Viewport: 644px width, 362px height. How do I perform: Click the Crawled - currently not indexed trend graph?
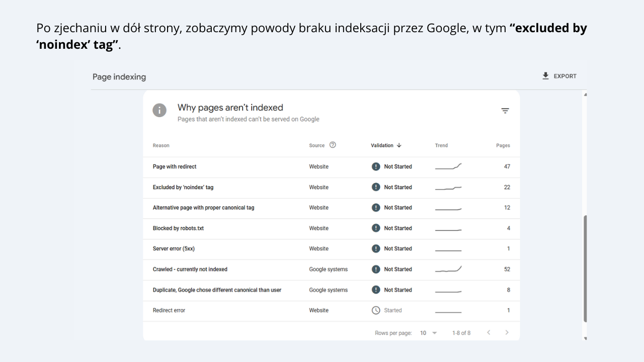click(448, 269)
